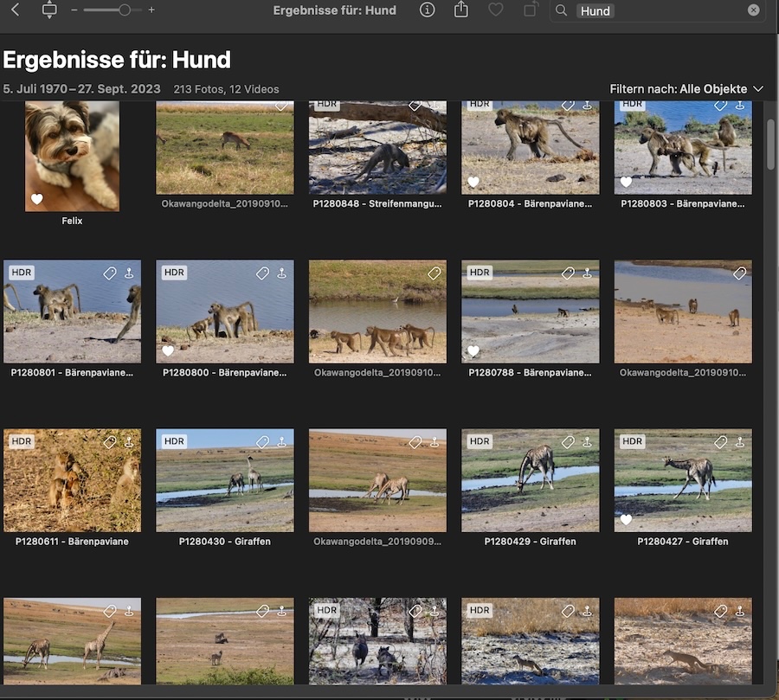The height and width of the screenshot is (700, 779).
Task: Adjust the thumbnail zoom slider knob
Action: pyautogui.click(x=125, y=10)
